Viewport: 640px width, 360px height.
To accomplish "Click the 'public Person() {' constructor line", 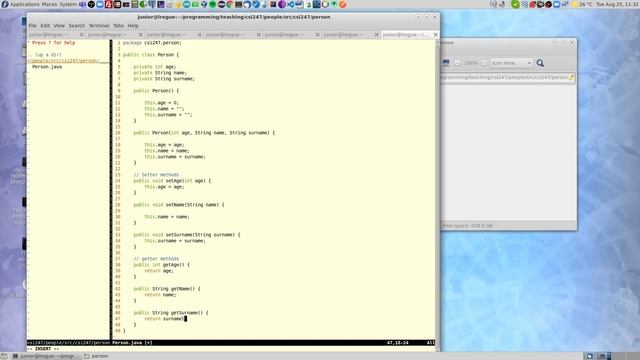I will [x=156, y=91].
